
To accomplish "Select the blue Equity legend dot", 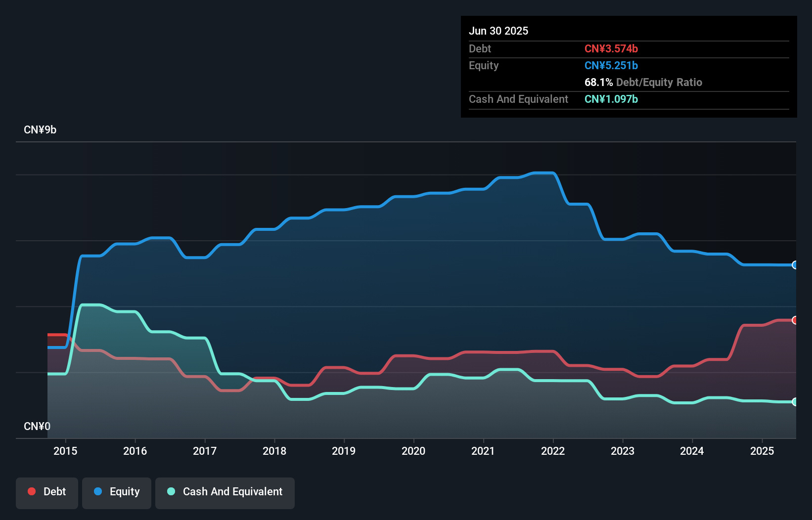I will [x=98, y=491].
